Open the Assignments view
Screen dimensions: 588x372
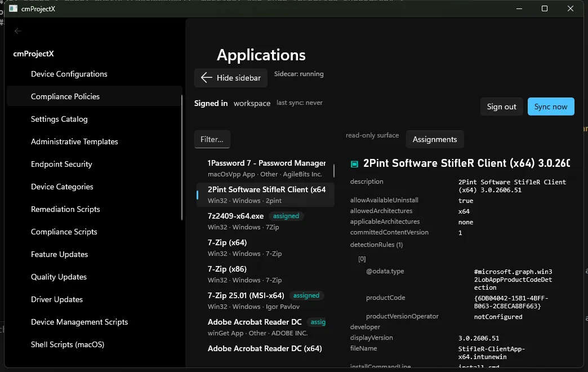pyautogui.click(x=435, y=139)
